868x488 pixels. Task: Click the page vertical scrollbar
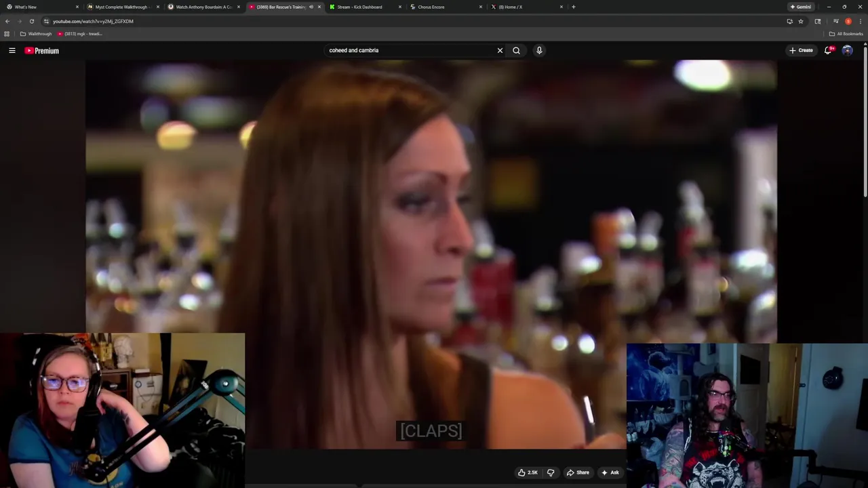click(865, 122)
